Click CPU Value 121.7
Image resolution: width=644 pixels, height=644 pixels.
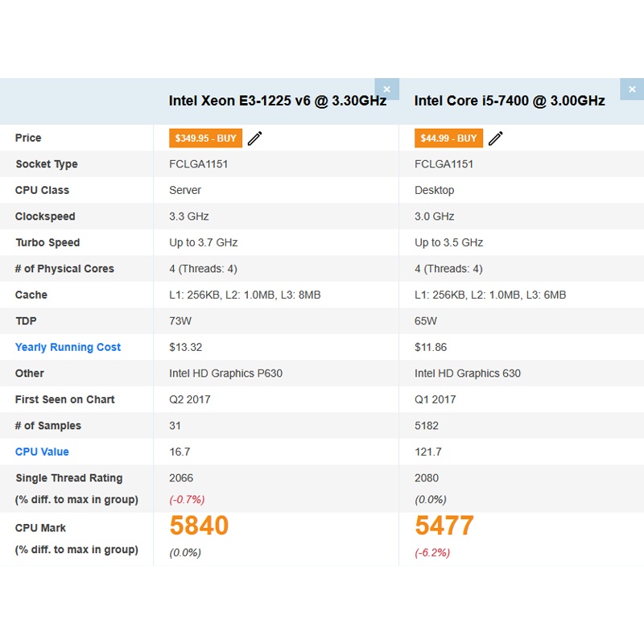point(428,452)
